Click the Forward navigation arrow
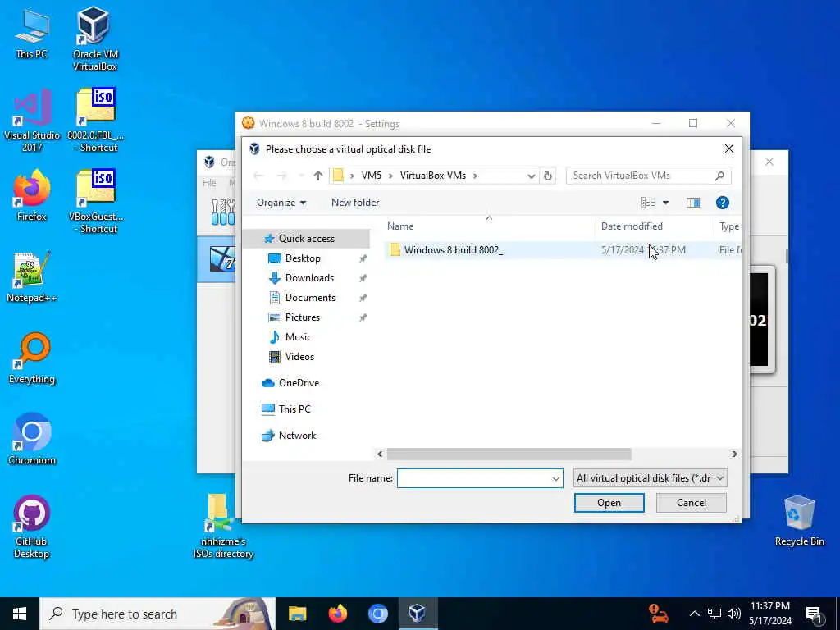Screen dimensions: 840x630 [282, 176]
